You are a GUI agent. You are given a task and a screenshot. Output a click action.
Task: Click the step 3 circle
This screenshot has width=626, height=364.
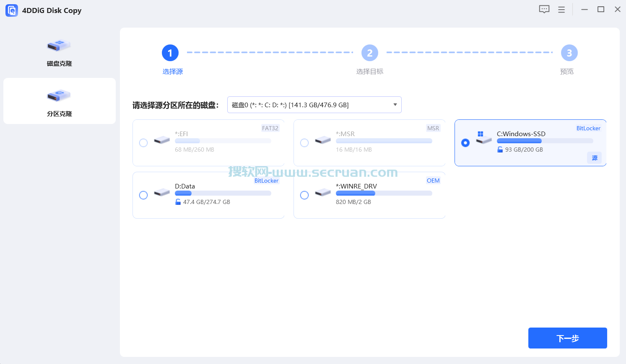[569, 53]
